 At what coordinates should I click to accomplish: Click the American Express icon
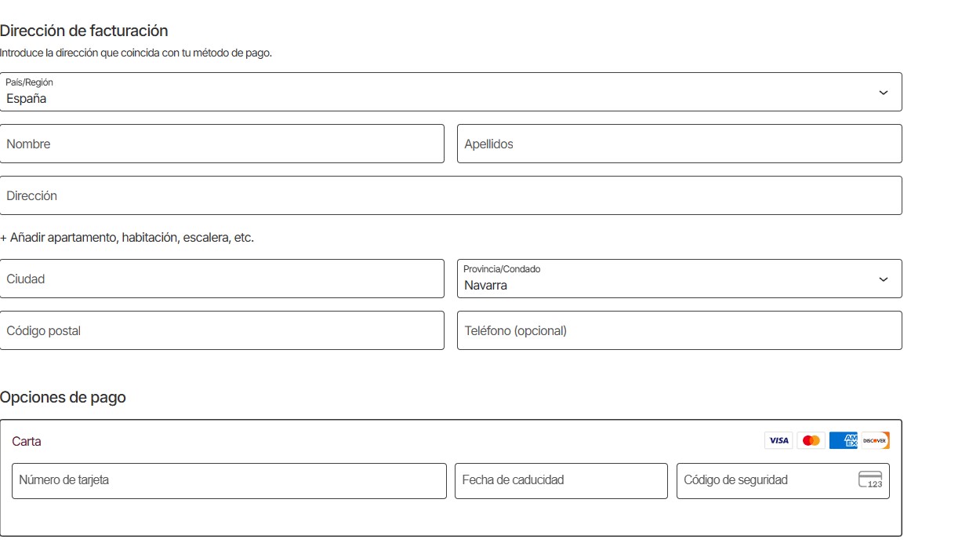click(x=843, y=440)
